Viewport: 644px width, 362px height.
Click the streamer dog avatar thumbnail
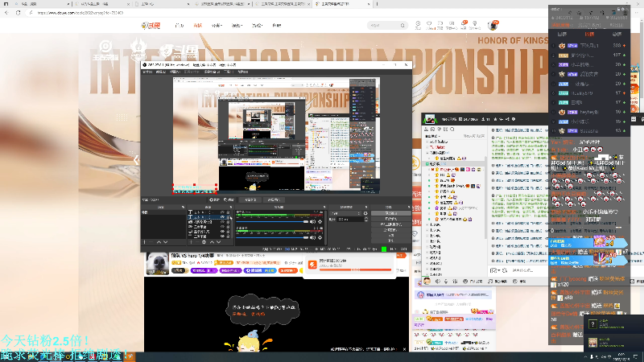(157, 264)
